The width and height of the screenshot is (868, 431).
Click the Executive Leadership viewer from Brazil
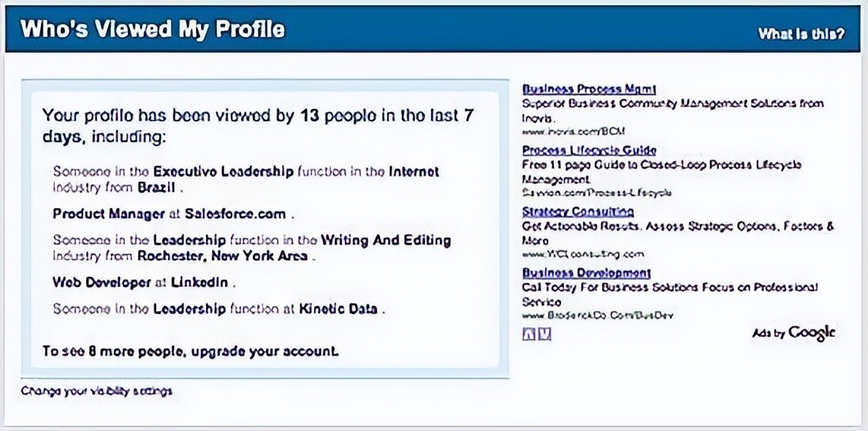(x=245, y=179)
